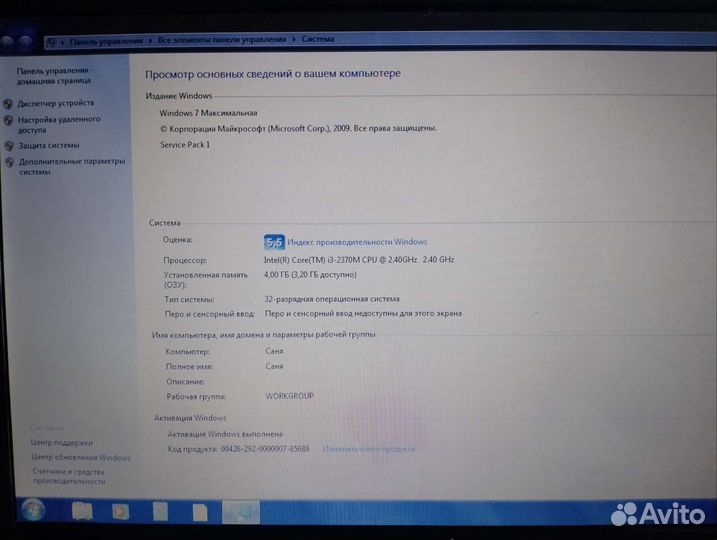Image resolution: width=717 pixels, height=540 pixels.
Task: Open Центр обновления Windows link
Action: [x=81, y=457]
